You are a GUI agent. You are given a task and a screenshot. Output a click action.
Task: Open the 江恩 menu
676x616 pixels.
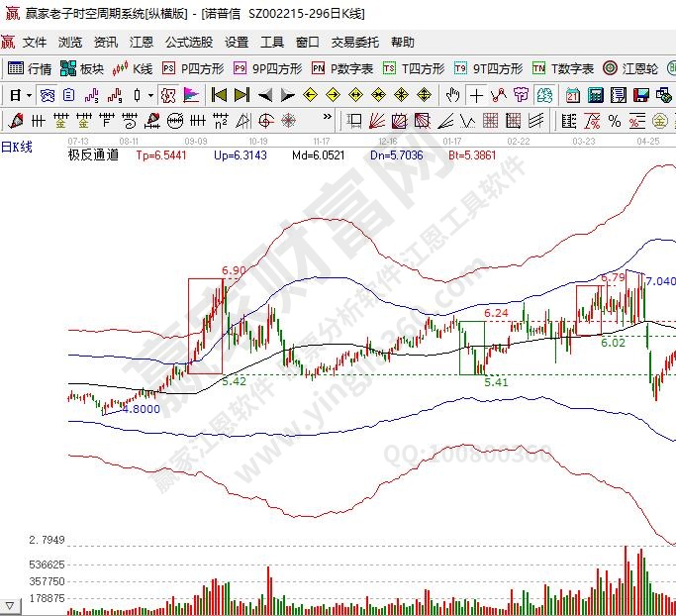click(142, 43)
